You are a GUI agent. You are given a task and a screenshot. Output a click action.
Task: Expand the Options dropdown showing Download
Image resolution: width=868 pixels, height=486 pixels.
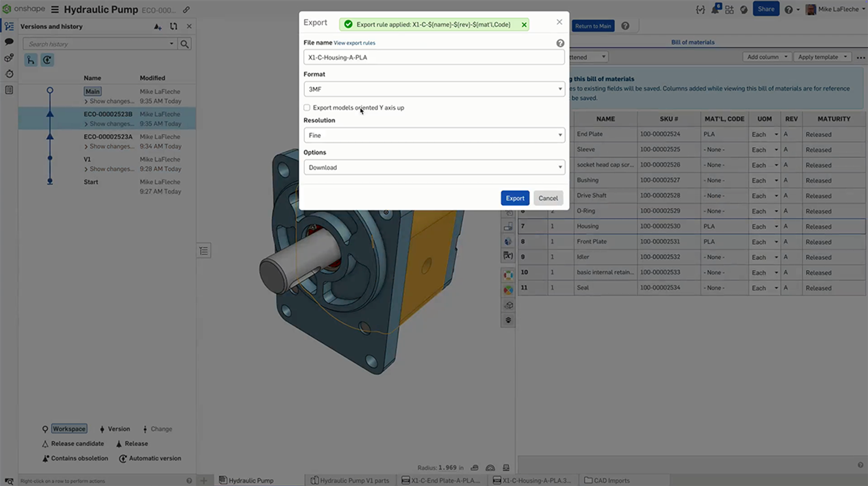(x=434, y=167)
